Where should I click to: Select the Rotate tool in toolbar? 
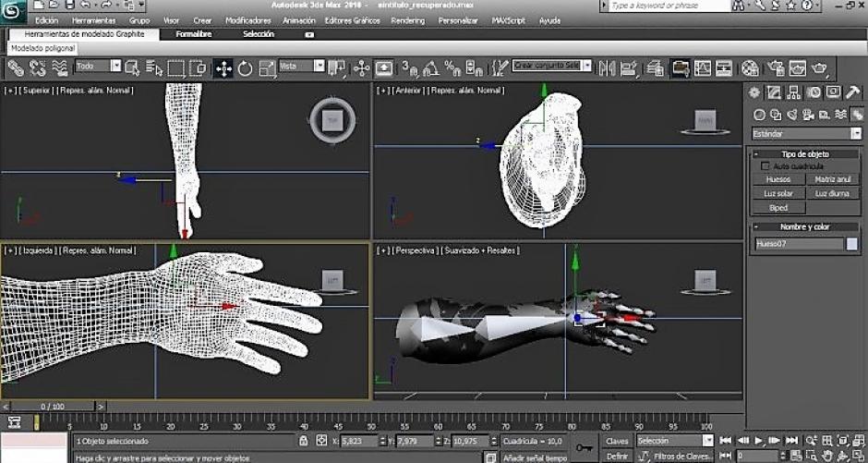tap(245, 68)
